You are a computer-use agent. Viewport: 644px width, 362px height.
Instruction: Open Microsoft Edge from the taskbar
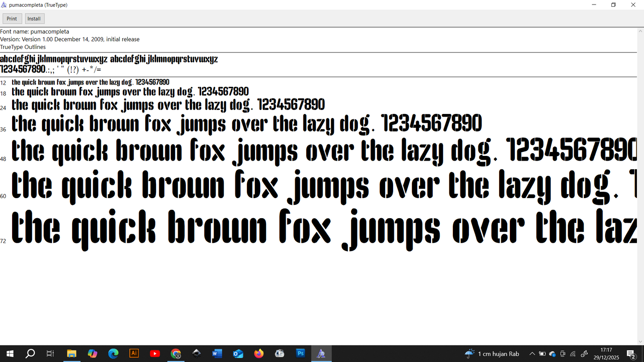(x=113, y=354)
